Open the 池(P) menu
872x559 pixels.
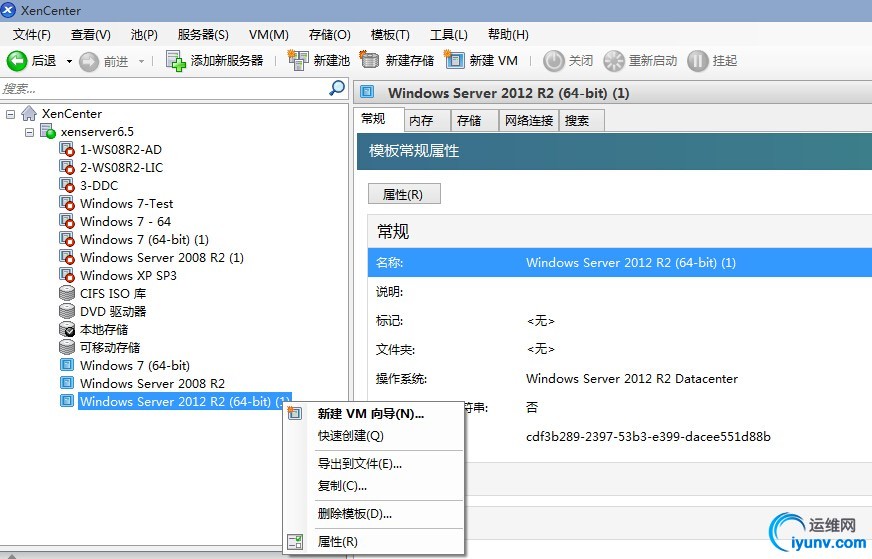tap(144, 34)
